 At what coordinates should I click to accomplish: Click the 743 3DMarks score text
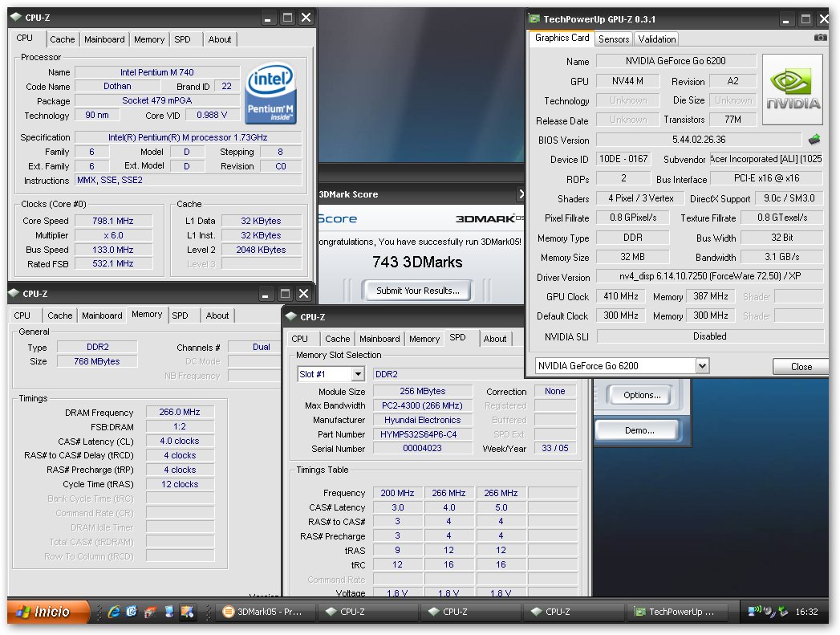(417, 262)
